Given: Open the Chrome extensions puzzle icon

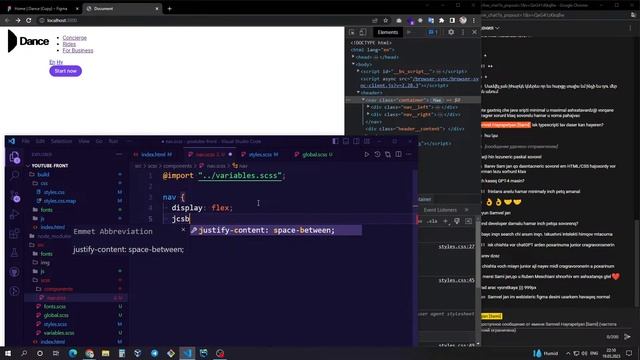Looking at the screenshot, I should click(441, 20).
